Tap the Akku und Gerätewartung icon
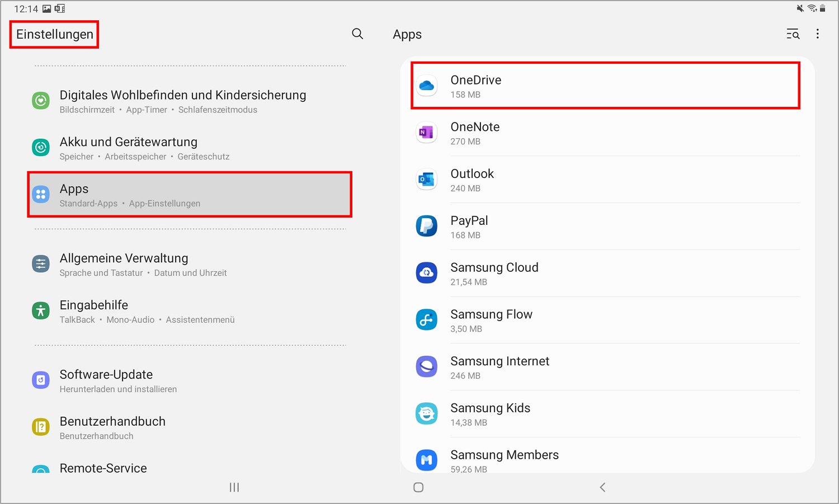 click(x=41, y=148)
